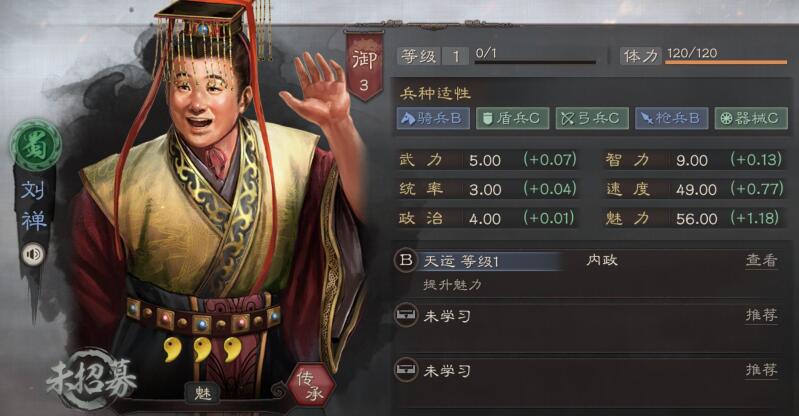The image size is (799, 416).
Task: Click second 未学习 empty skill slot icon
Action: (406, 369)
